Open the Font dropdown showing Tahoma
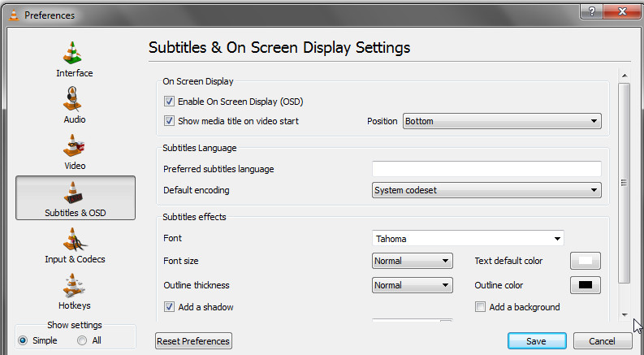The image size is (644, 355). [x=468, y=239]
